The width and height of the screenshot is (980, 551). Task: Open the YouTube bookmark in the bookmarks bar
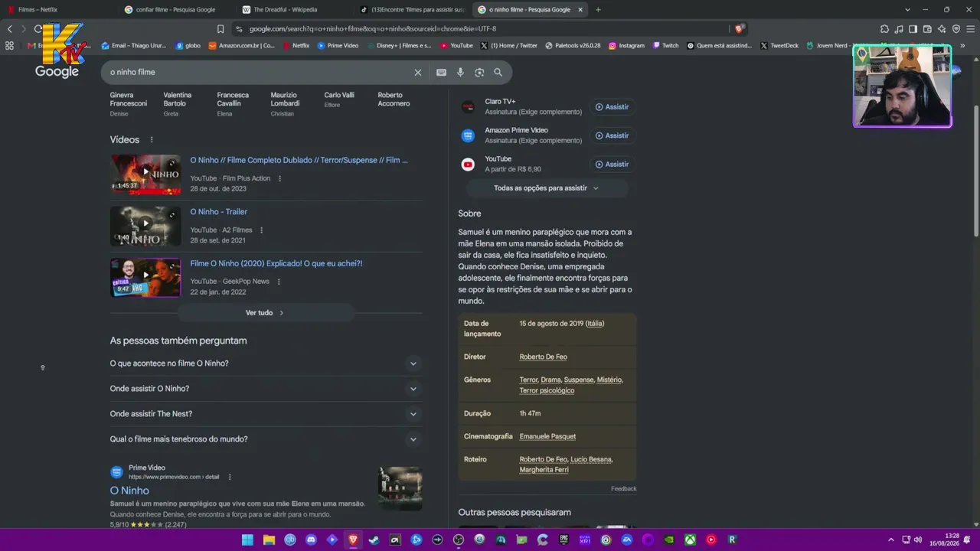(456, 45)
